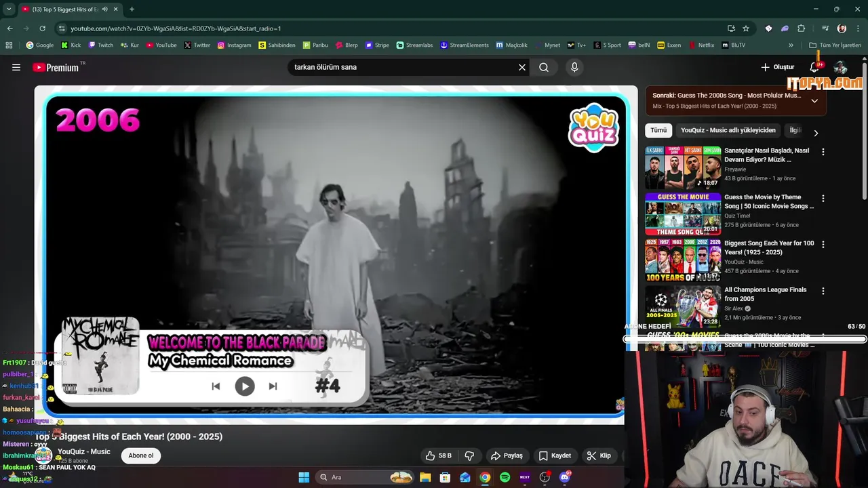Open the Kick bookmark
868x488 pixels.
pos(71,45)
